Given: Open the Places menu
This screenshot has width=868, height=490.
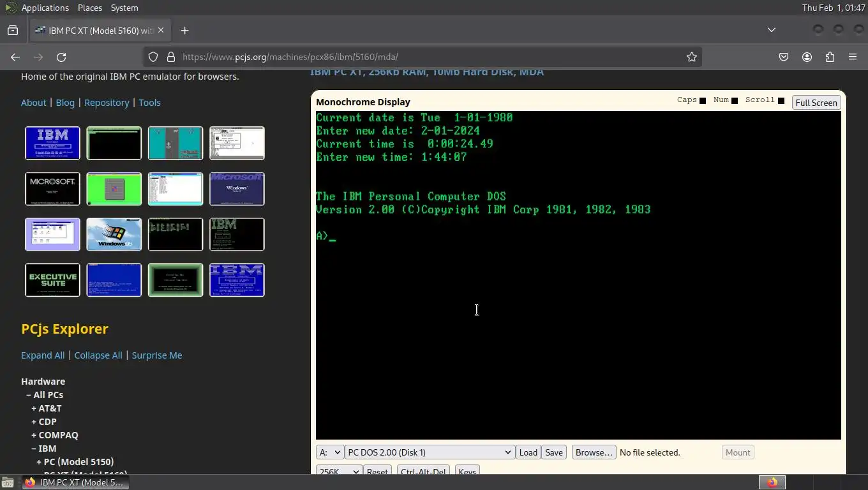Looking at the screenshot, I should pos(89,8).
